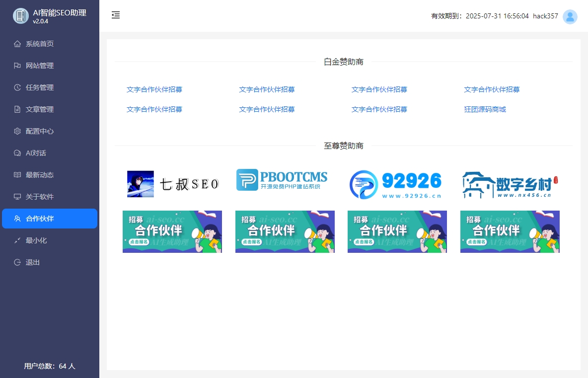The height and width of the screenshot is (378, 588).
Task: Click 退出 to log out
Action: 50,262
